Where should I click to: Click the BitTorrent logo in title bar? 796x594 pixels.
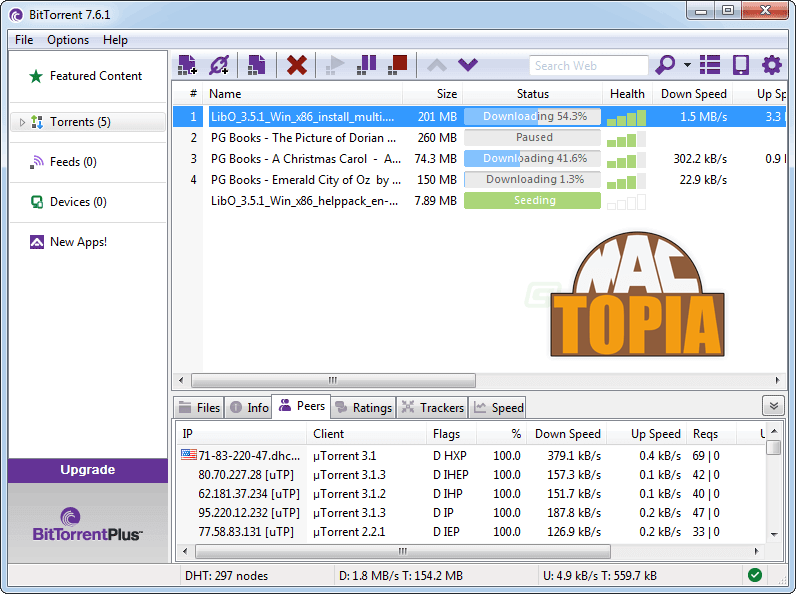point(16,15)
